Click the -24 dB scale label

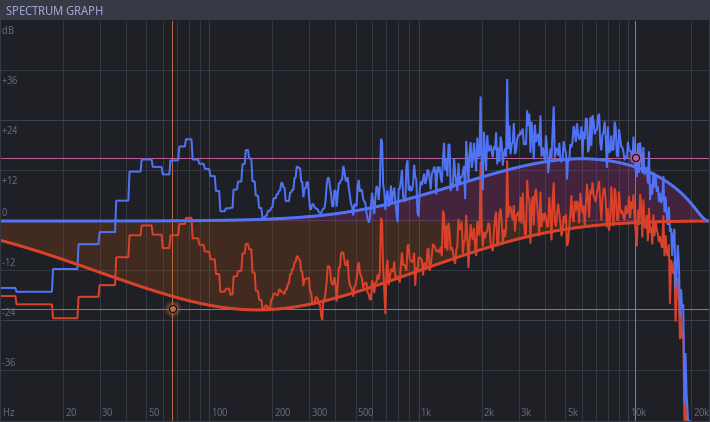(9, 312)
